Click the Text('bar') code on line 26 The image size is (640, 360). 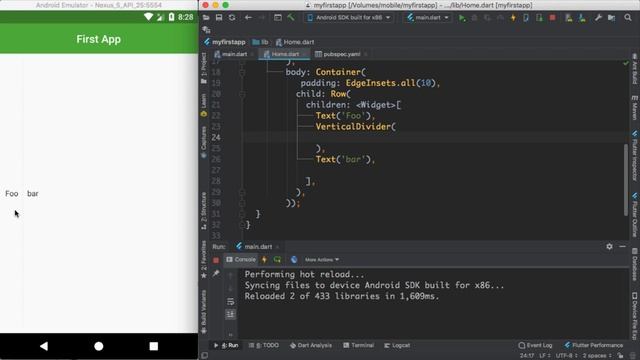pyautogui.click(x=345, y=159)
